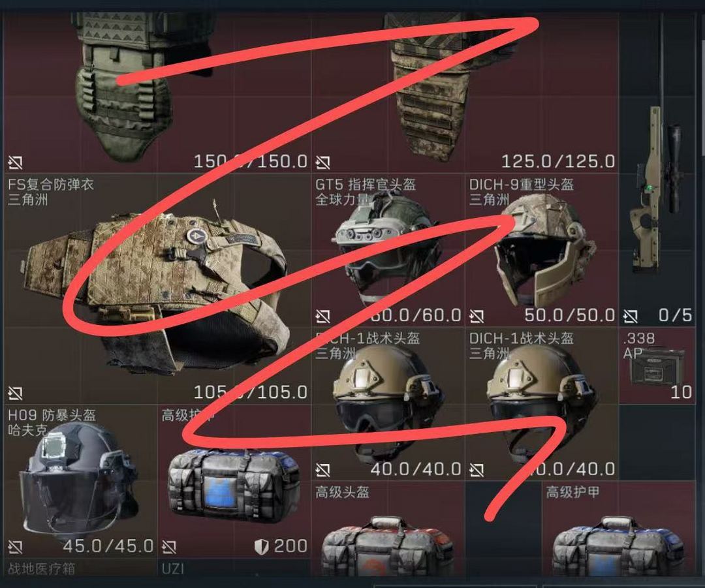The width and height of the screenshot is (705, 588).
Task: Click the bind icon on the 125.0/125.0 armor
Action: pyautogui.click(x=323, y=162)
